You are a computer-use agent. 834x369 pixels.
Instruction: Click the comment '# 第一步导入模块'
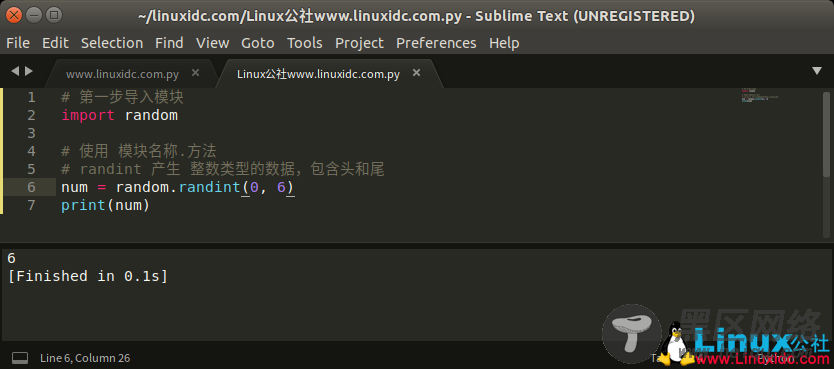pyautogui.click(x=122, y=97)
